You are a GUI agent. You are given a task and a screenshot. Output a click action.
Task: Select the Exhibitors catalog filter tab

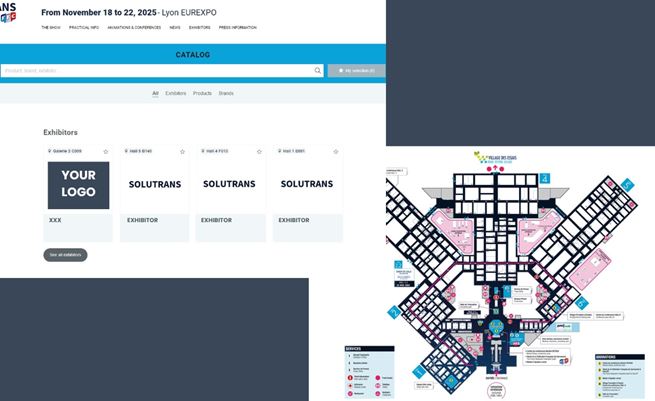[x=175, y=93]
